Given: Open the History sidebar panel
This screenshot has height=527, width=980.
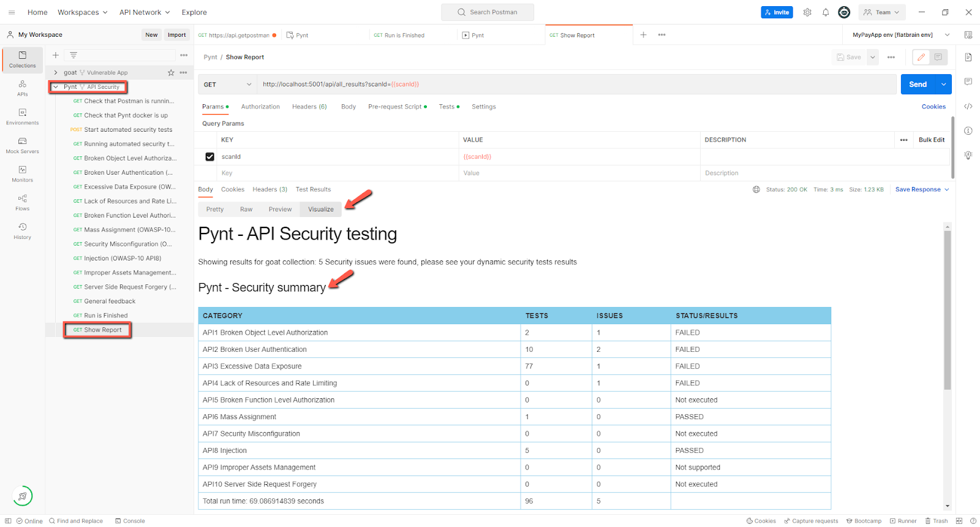Looking at the screenshot, I should pyautogui.click(x=22, y=231).
